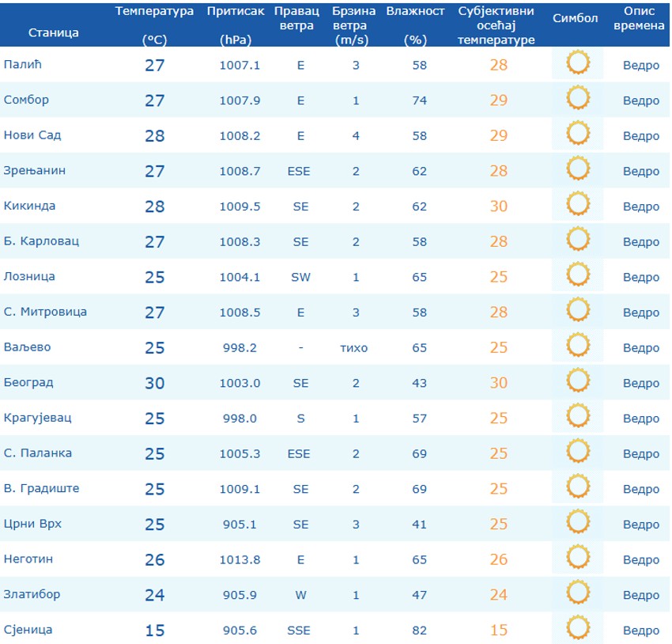This screenshot has width=672, height=644.
Task: Select the sun icon for Црни Врх
Action: click(x=577, y=522)
